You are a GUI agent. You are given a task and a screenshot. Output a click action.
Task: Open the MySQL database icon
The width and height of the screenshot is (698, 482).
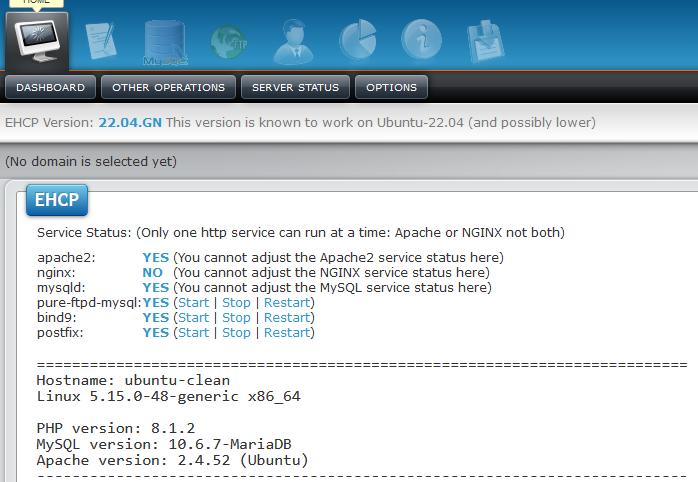pyautogui.click(x=164, y=40)
